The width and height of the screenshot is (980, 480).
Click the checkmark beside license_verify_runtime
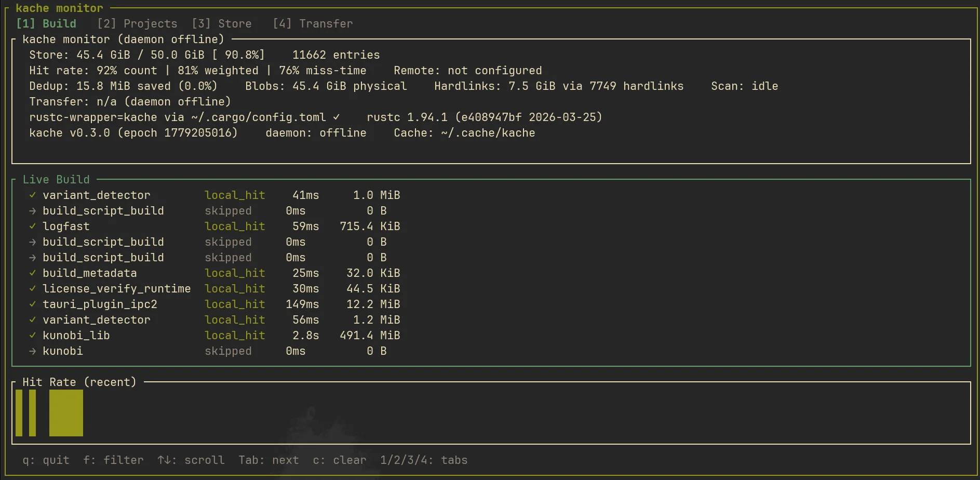click(x=33, y=289)
